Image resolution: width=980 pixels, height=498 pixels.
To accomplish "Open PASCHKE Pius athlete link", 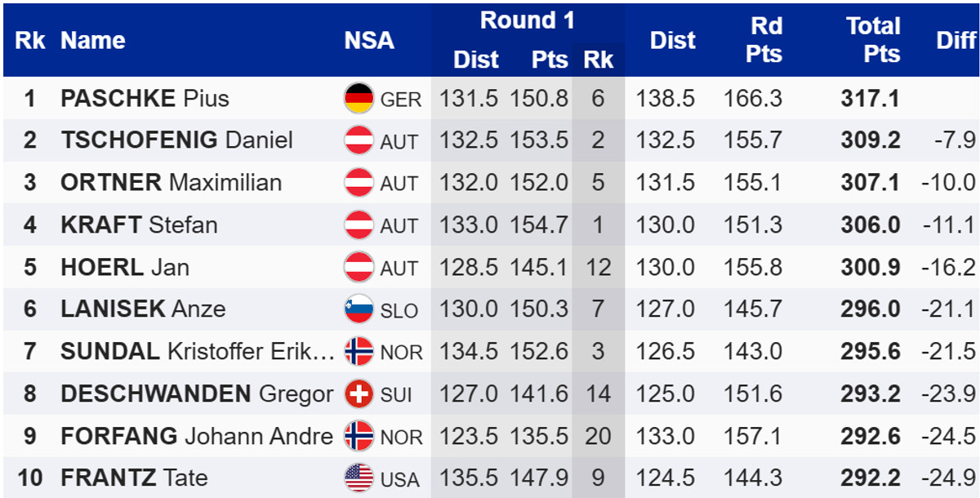I will 145,99.
